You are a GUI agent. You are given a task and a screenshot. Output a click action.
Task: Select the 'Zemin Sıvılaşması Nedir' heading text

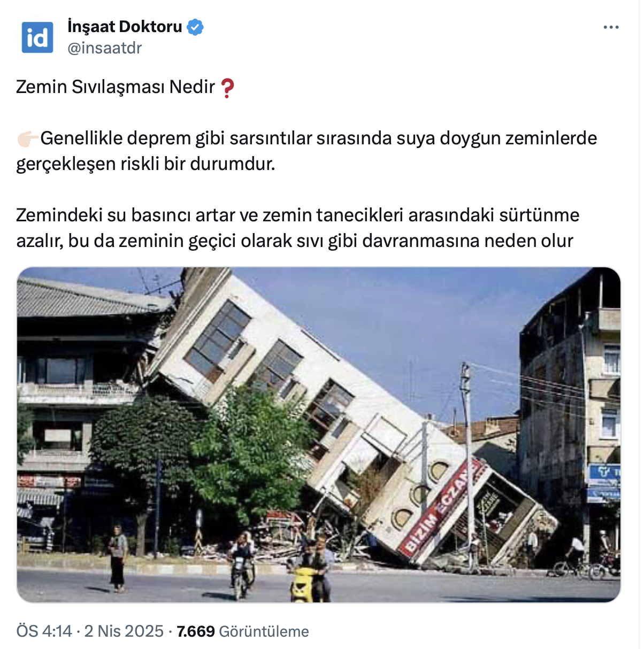click(116, 87)
